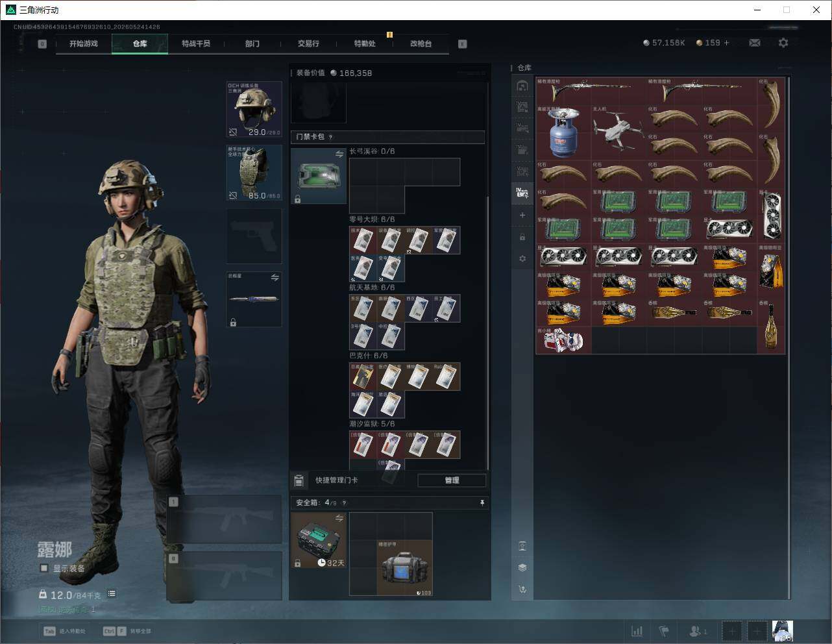
Task: Select the plush toy item in warehouse's last row
Action: pos(563,340)
